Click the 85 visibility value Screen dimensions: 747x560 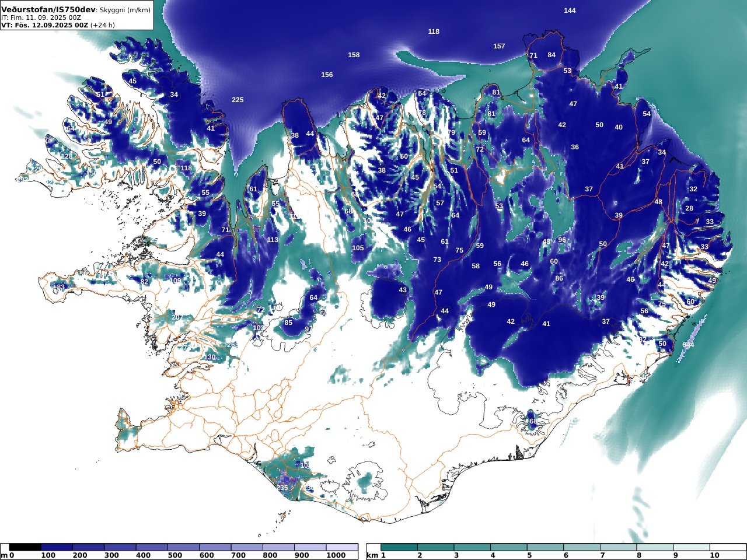(x=288, y=323)
